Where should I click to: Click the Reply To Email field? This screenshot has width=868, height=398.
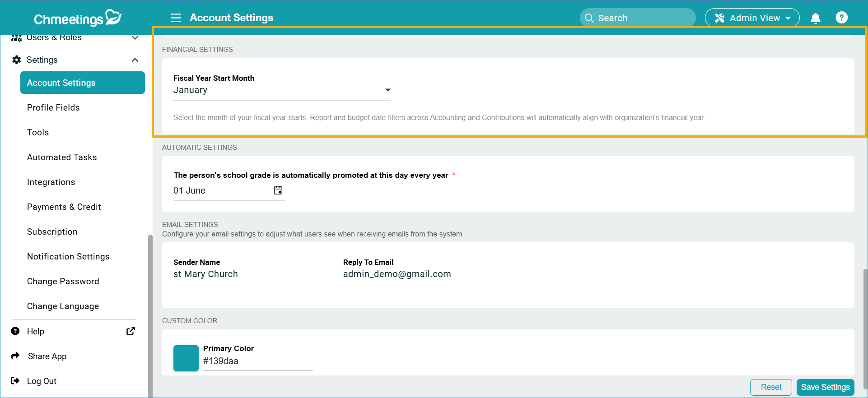tap(423, 274)
